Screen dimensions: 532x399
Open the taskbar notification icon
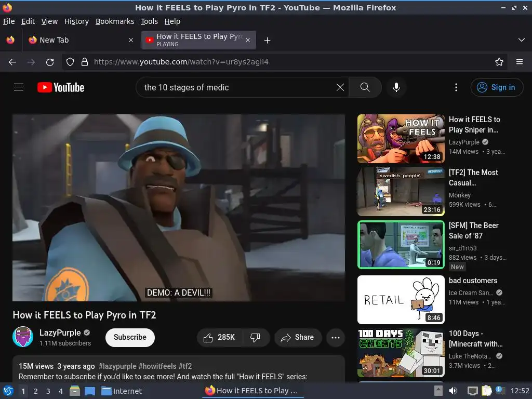tap(500, 390)
